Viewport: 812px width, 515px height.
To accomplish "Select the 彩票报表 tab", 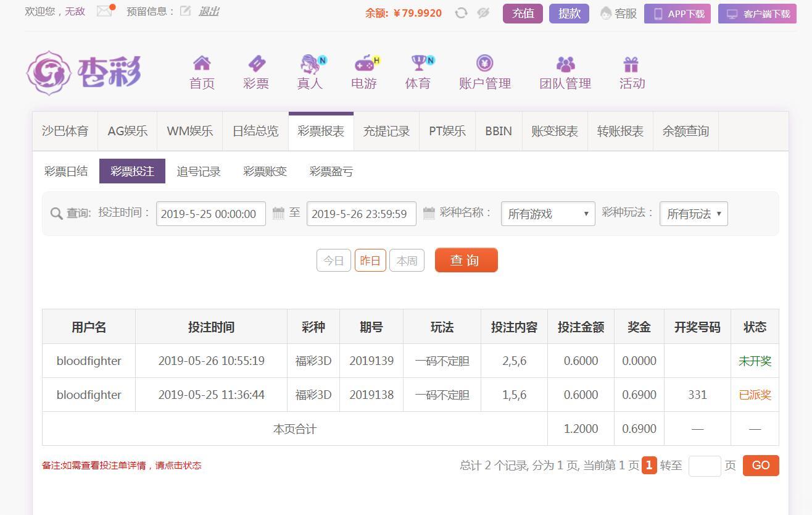I will (321, 131).
